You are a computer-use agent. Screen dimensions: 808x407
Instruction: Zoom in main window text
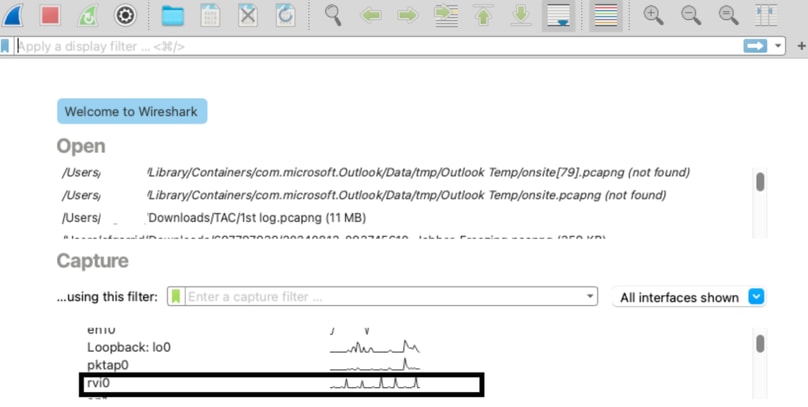pos(653,15)
